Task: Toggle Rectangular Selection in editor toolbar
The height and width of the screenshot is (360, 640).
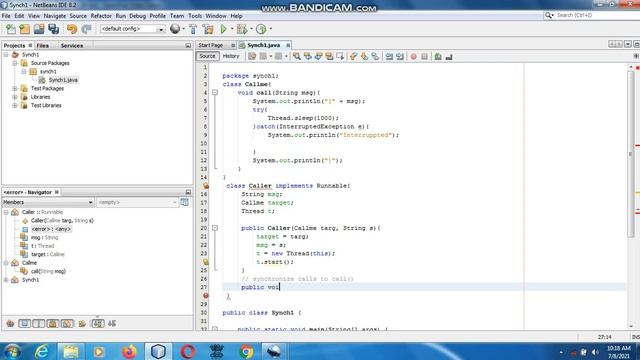Action: 340,56
